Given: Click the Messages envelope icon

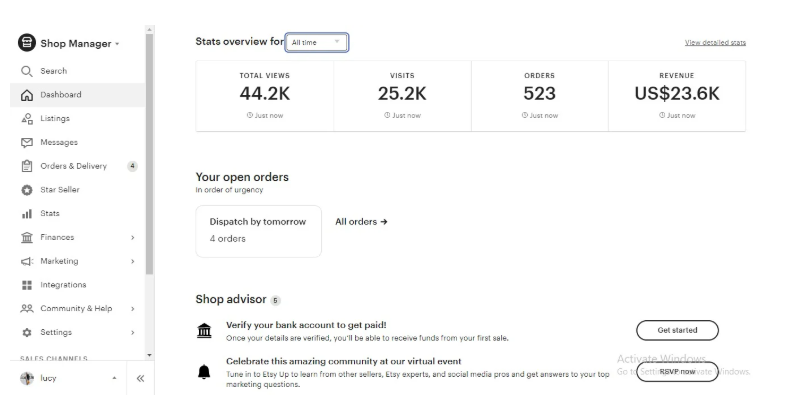Looking at the screenshot, I should [x=27, y=142].
